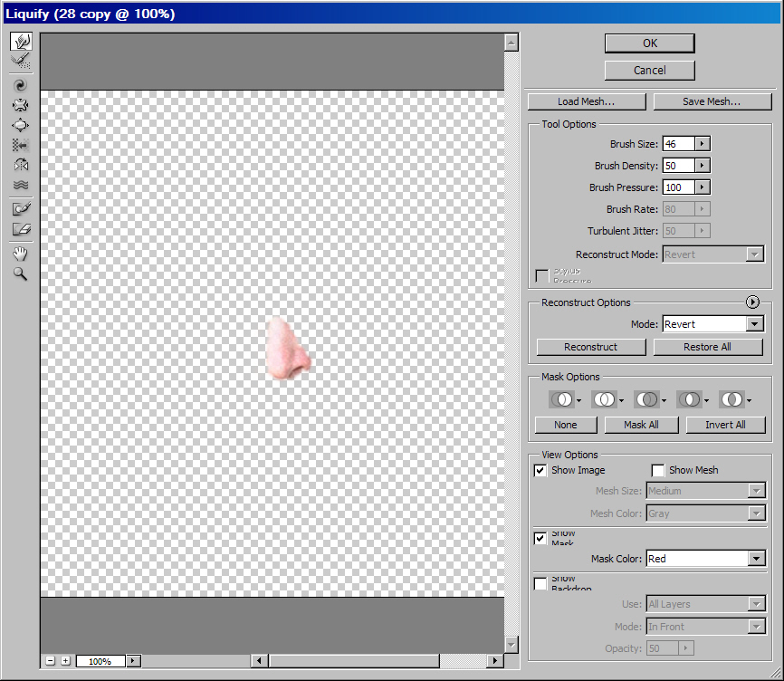Click the None mask button

(x=566, y=425)
